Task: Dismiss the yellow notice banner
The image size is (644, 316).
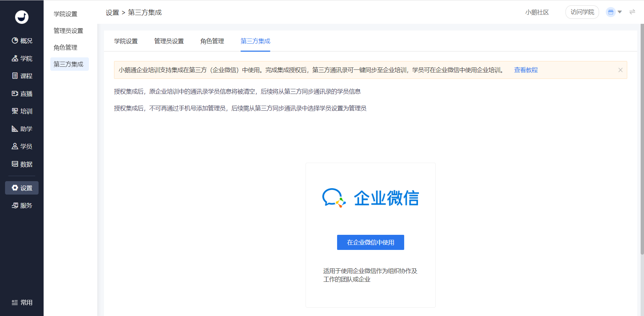Action: pyautogui.click(x=621, y=70)
